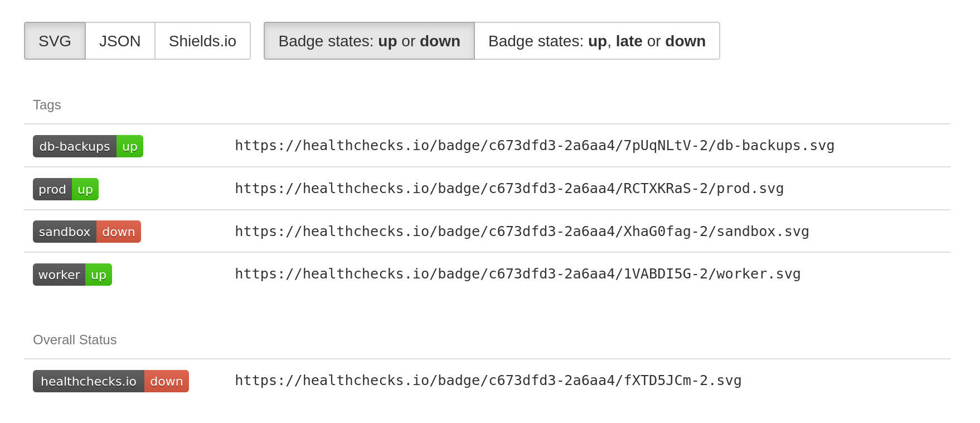Click the healthchecks.io overall status badge
The height and width of the screenshot is (423, 980).
coord(110,381)
